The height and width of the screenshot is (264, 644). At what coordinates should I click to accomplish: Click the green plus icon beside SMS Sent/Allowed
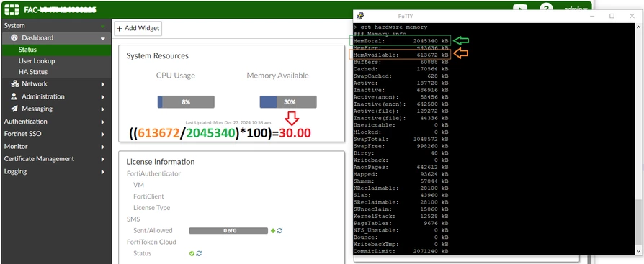point(273,231)
